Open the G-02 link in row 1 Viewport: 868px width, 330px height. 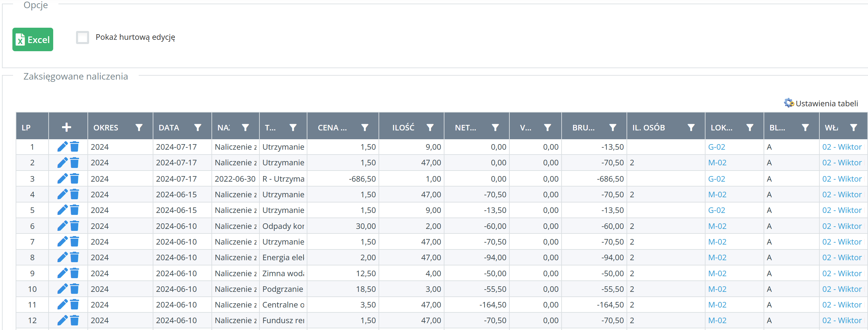[x=716, y=147]
